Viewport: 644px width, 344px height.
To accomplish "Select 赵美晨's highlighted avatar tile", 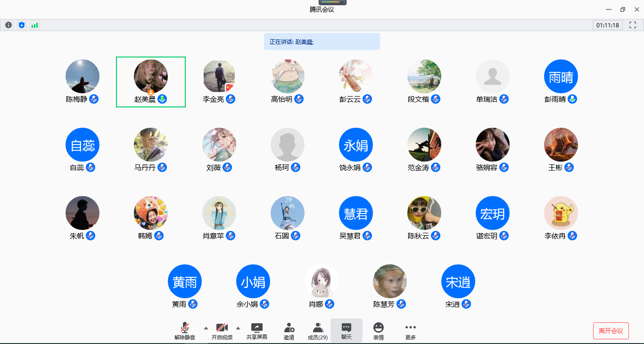I will (x=151, y=76).
